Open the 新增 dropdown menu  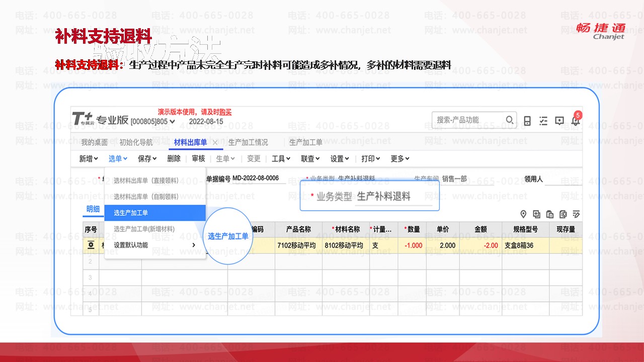pos(89,159)
